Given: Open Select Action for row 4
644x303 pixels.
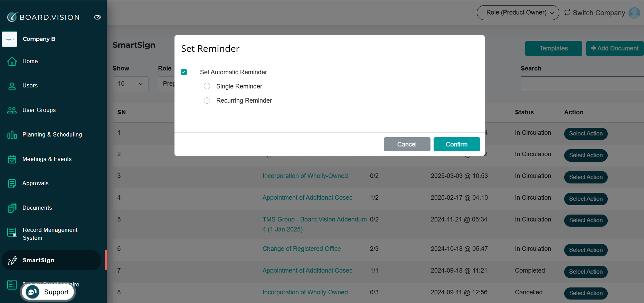Looking at the screenshot, I should coord(586,199).
